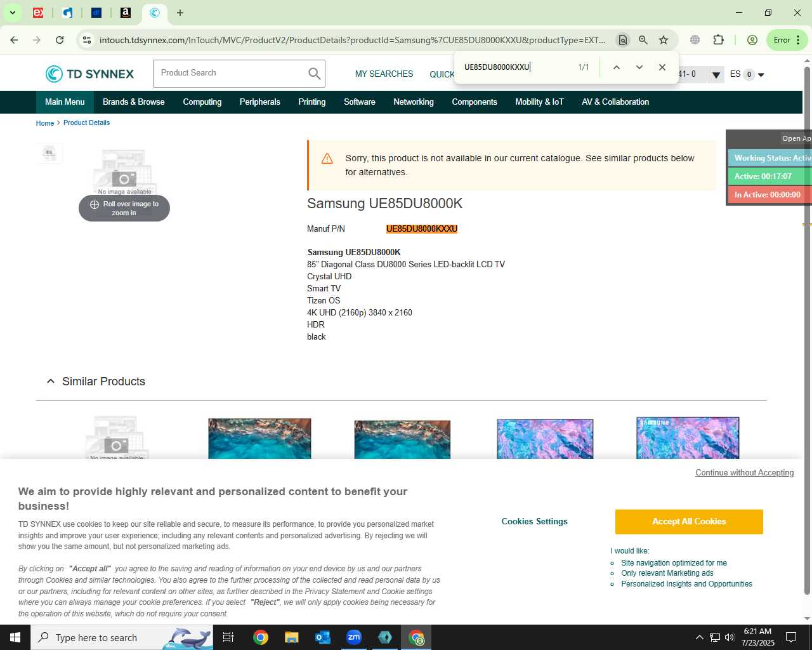Open Zoom from taskbar
The image size is (812, 650).
tap(354, 637)
